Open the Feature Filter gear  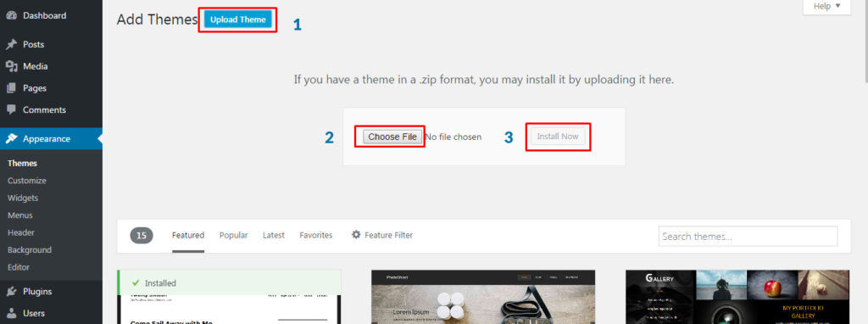pos(357,235)
